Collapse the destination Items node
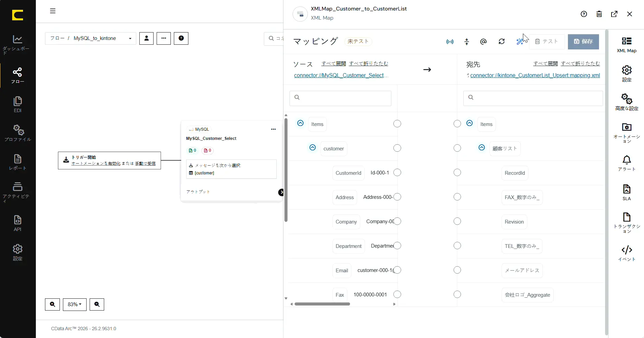 (x=469, y=123)
